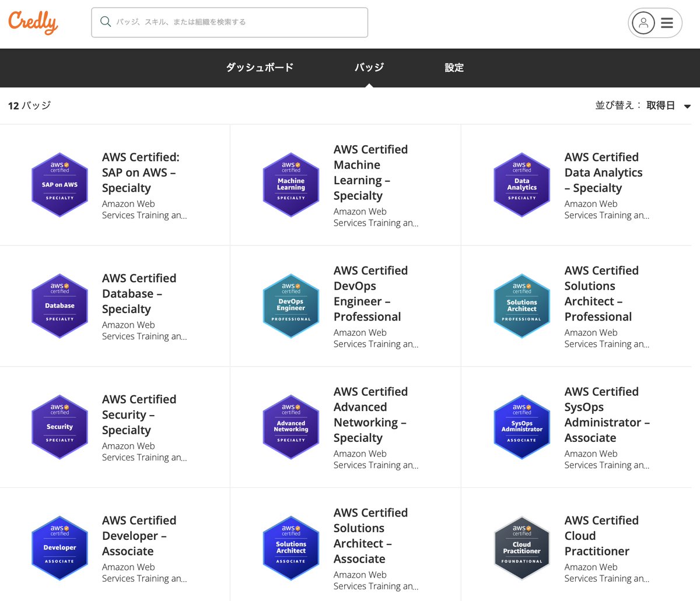Image resolution: width=700 pixels, height=601 pixels.
Task: Click the sort dropdown arrow
Action: tap(687, 107)
